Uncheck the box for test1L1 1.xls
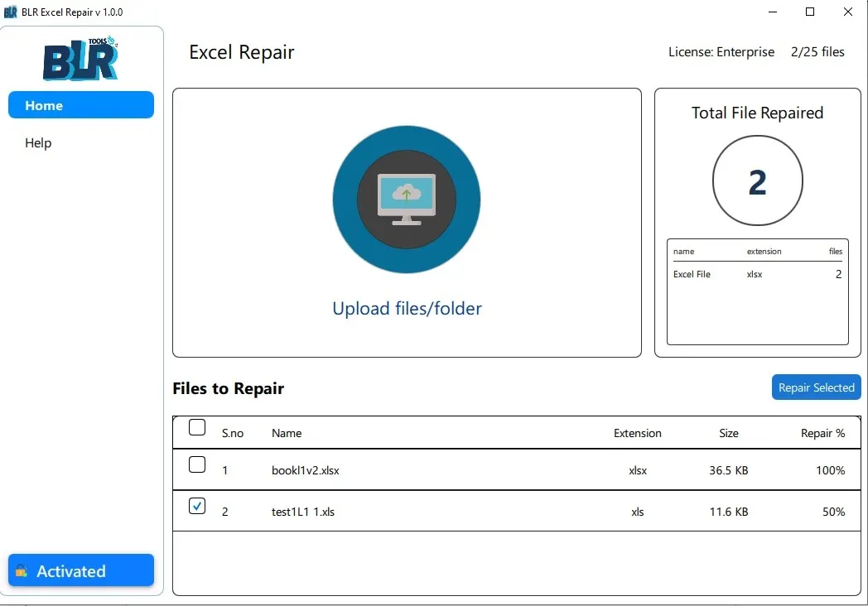868x606 pixels. (197, 506)
